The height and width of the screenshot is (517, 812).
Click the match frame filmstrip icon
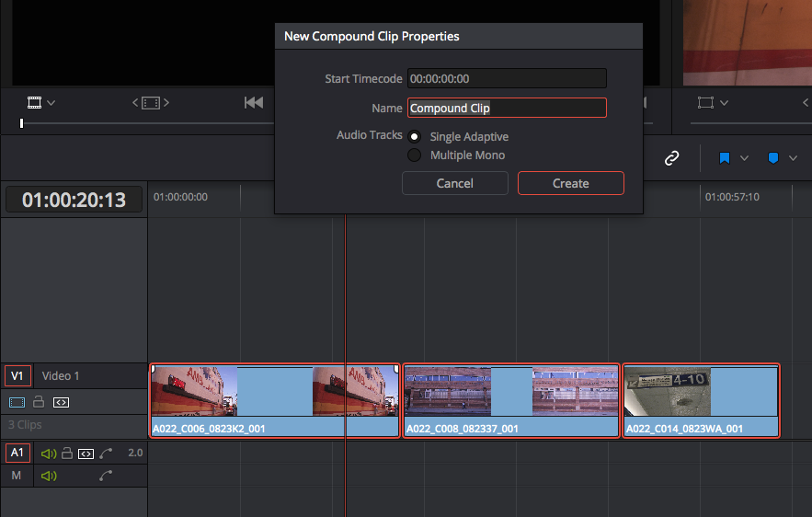pyautogui.click(x=151, y=102)
